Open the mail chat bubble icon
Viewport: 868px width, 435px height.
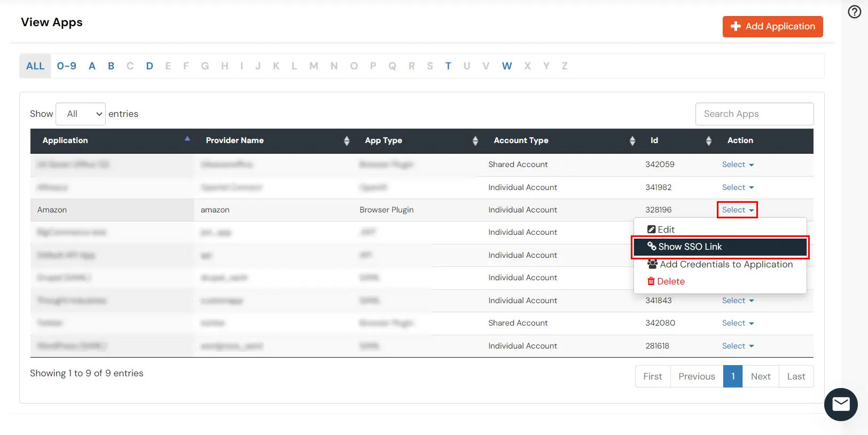click(x=841, y=405)
